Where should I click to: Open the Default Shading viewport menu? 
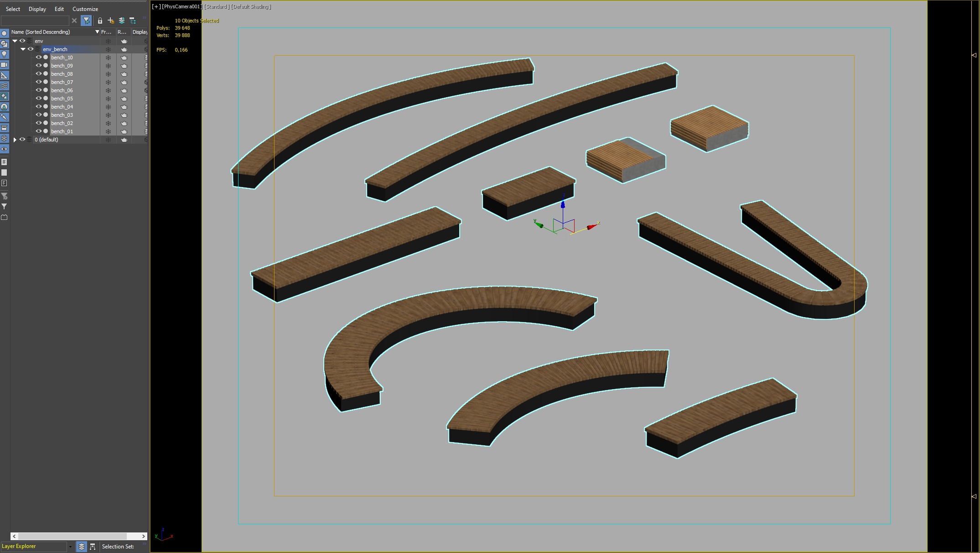(x=251, y=6)
